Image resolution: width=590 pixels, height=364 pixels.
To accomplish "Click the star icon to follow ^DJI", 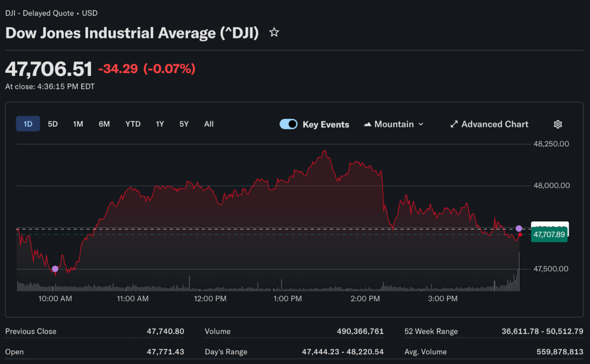I will pyautogui.click(x=274, y=33).
